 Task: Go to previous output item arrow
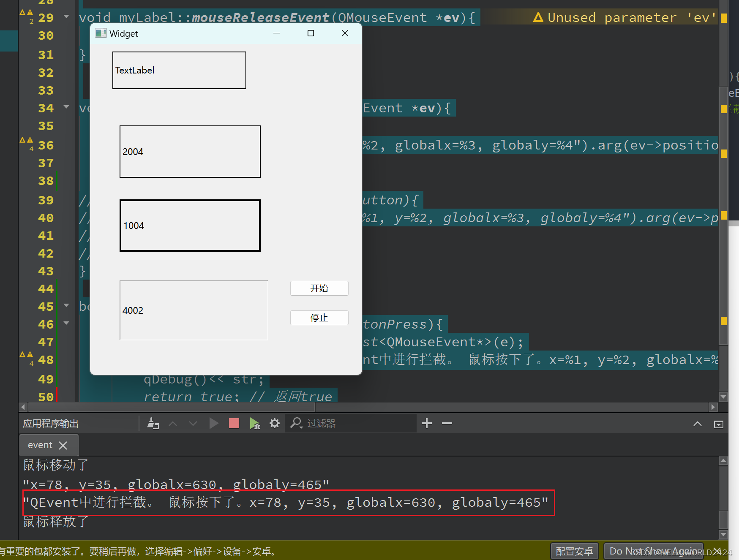[x=173, y=423]
